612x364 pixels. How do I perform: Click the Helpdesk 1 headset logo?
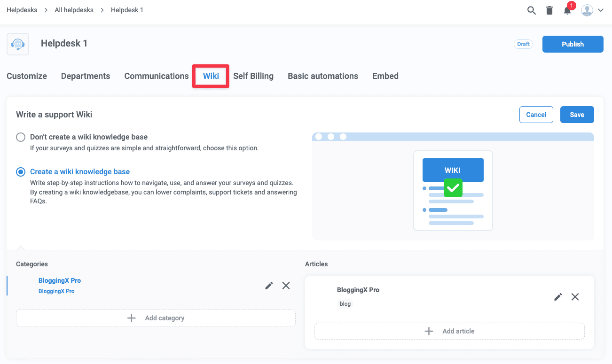tap(18, 44)
